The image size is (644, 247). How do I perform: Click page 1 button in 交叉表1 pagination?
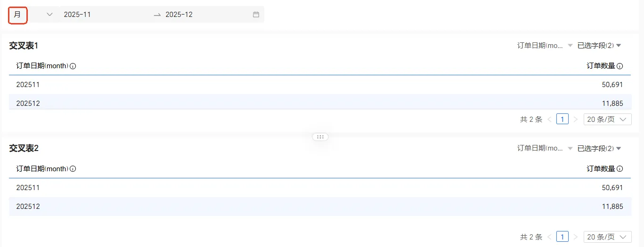pyautogui.click(x=562, y=120)
